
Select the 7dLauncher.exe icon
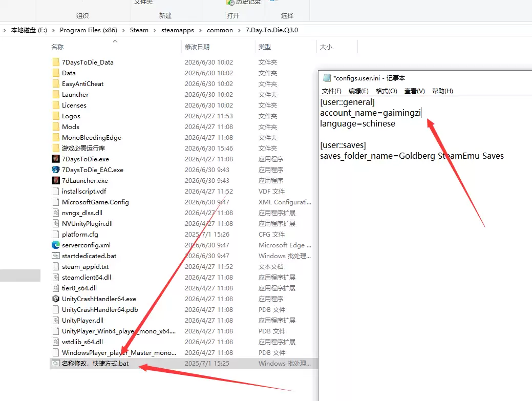pos(56,180)
